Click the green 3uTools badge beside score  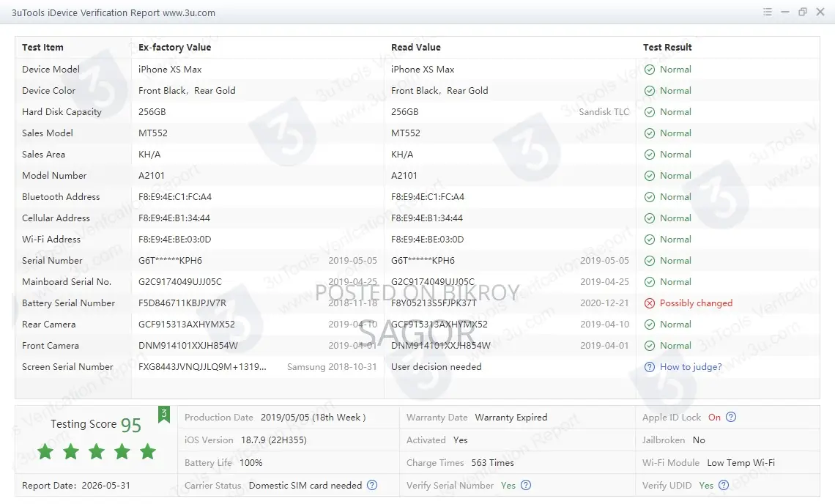(x=164, y=414)
